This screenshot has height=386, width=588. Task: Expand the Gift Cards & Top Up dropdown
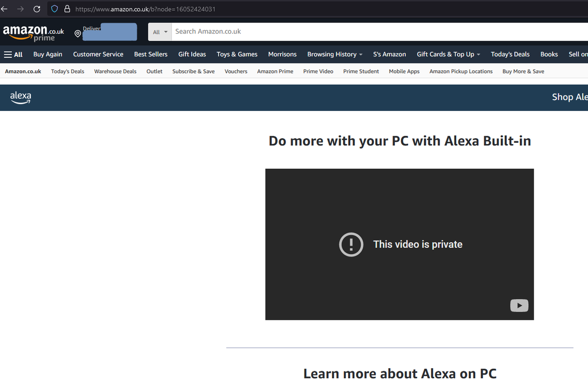(x=448, y=54)
